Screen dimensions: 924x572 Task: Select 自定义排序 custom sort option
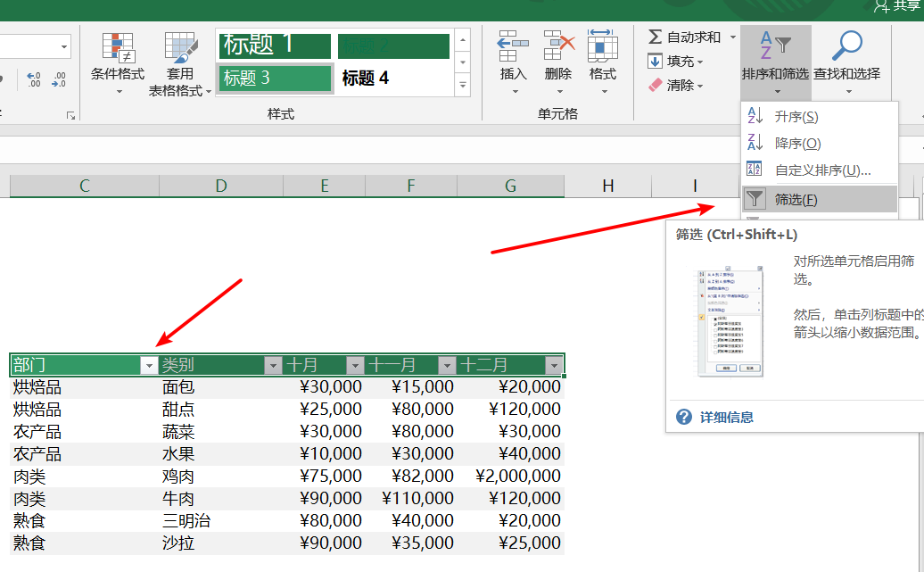point(821,170)
